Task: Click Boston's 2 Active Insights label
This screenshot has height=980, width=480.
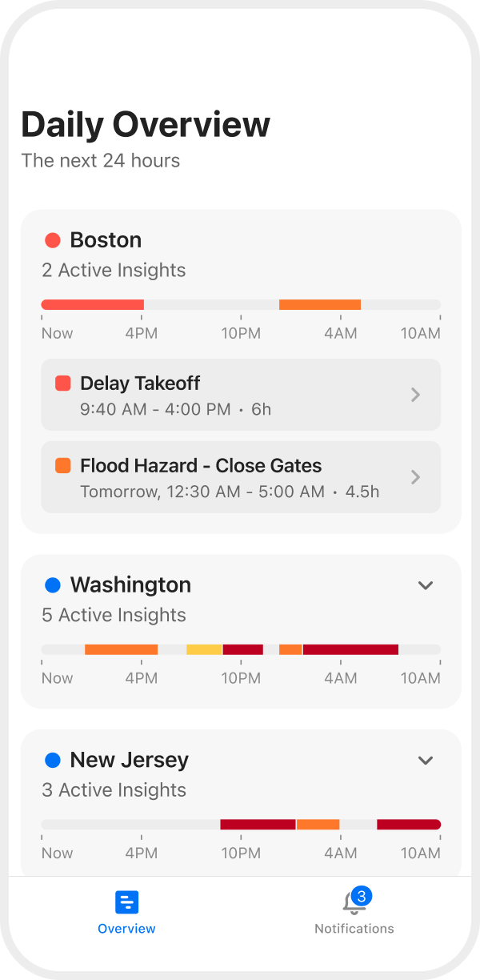Action: click(x=113, y=270)
